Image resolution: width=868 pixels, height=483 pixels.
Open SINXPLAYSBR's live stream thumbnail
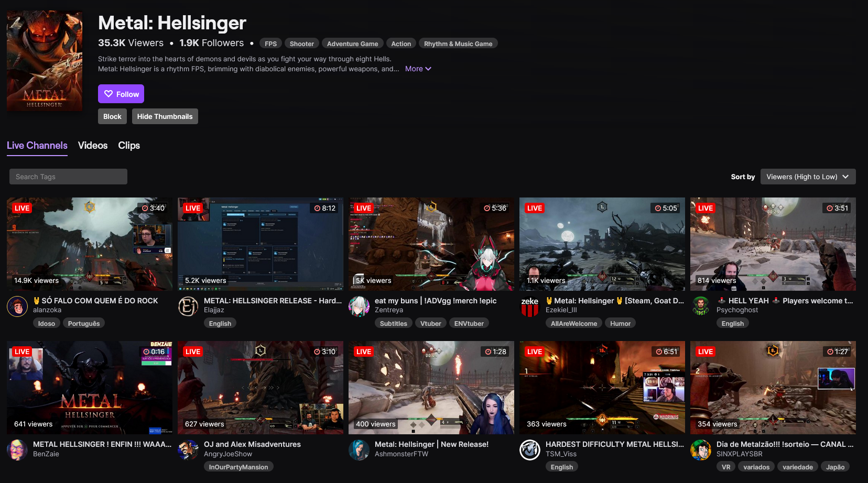(773, 388)
